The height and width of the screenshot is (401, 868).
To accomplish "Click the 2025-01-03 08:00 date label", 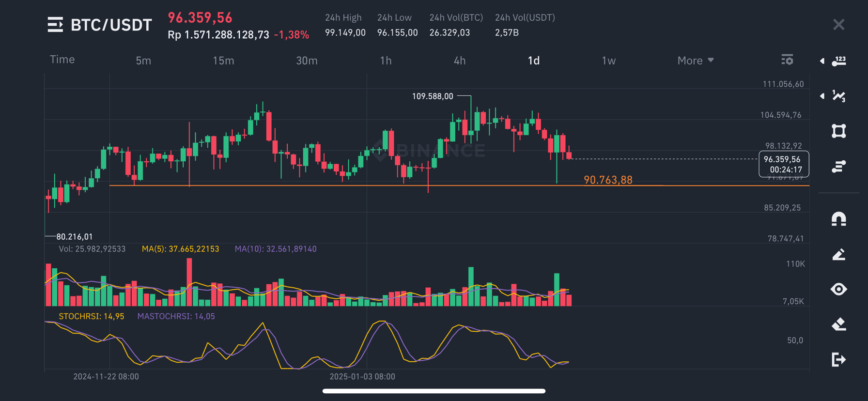I will pyautogui.click(x=362, y=376).
